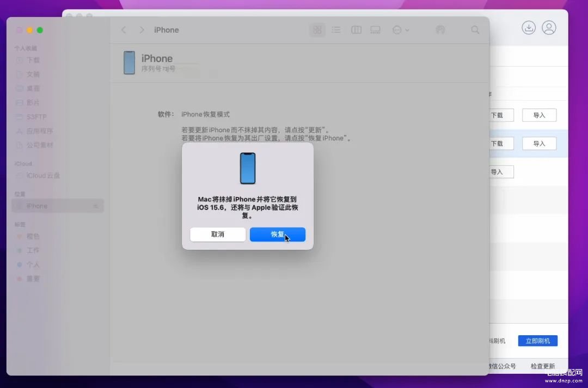Click the iPhone title in Finder toolbar

point(167,30)
